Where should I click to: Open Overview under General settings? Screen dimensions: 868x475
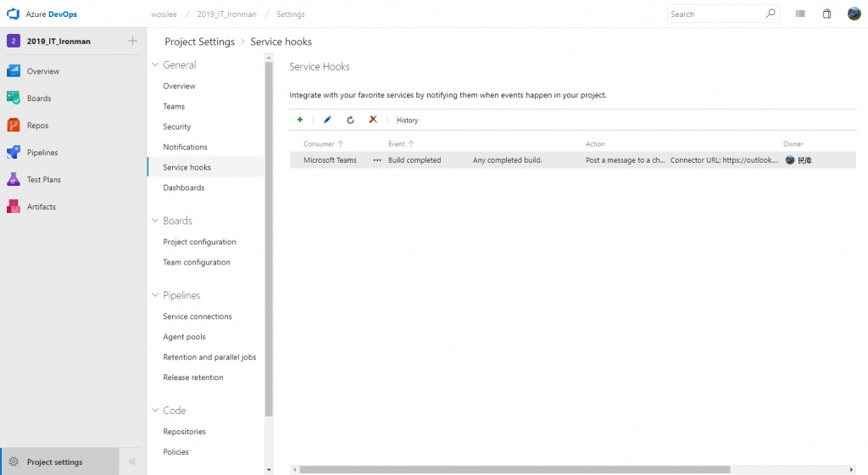click(179, 86)
